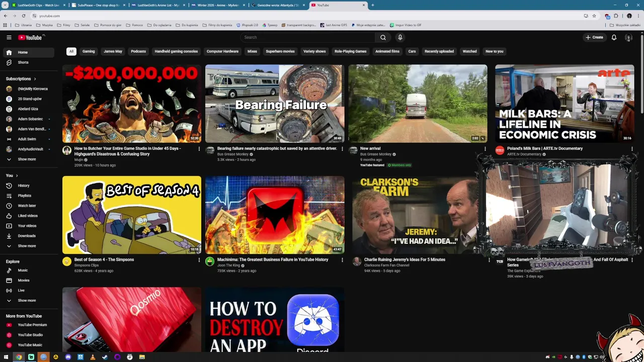Expand the You section chevron
The height and width of the screenshot is (362, 644).
(x=17, y=175)
